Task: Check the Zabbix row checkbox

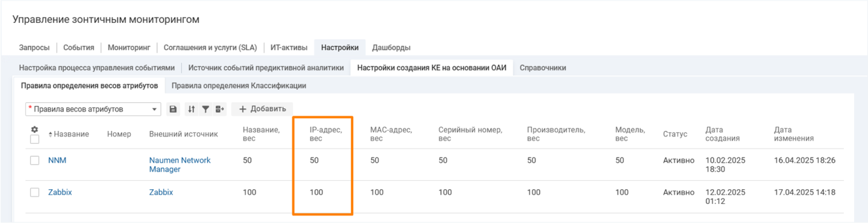Action: coord(35,192)
